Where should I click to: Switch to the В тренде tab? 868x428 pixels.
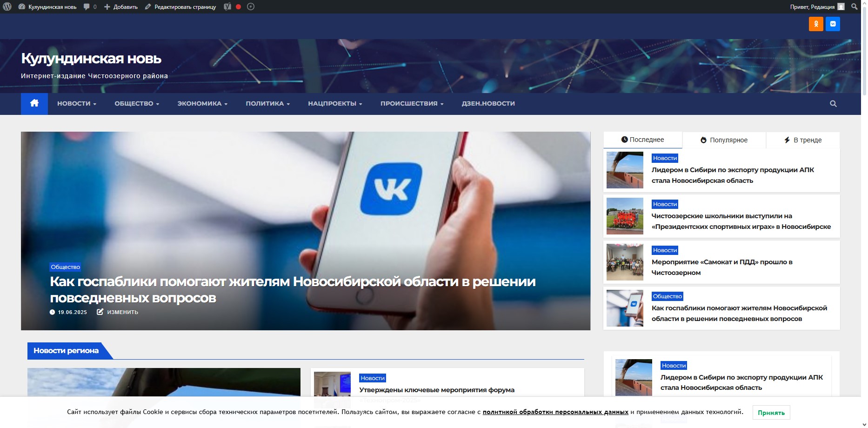click(x=803, y=140)
